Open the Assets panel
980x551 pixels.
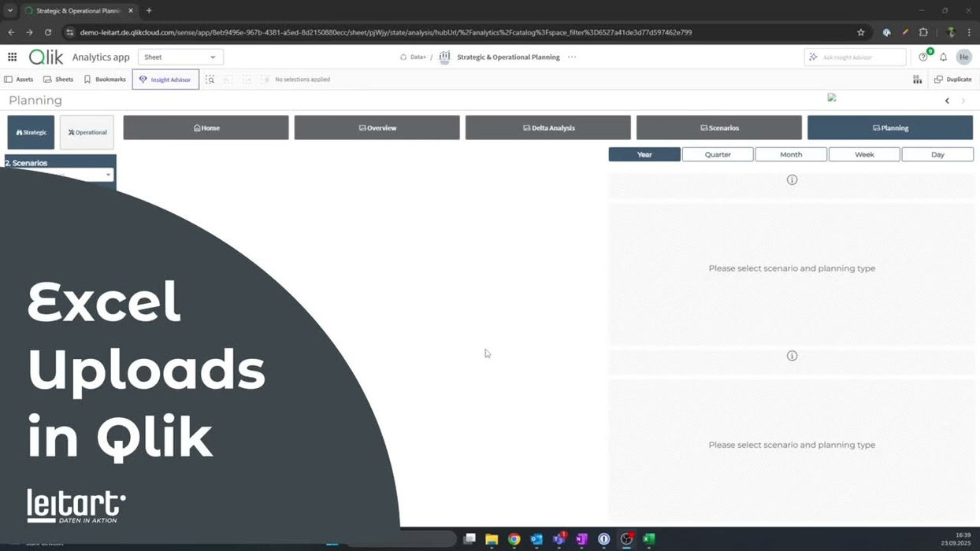19,80
